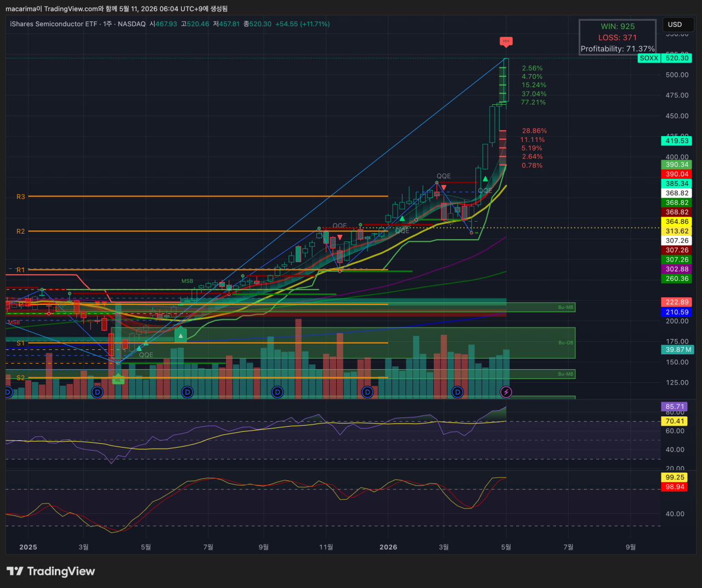
Task: Click the 385.34 price axis label
Action: click(x=677, y=184)
